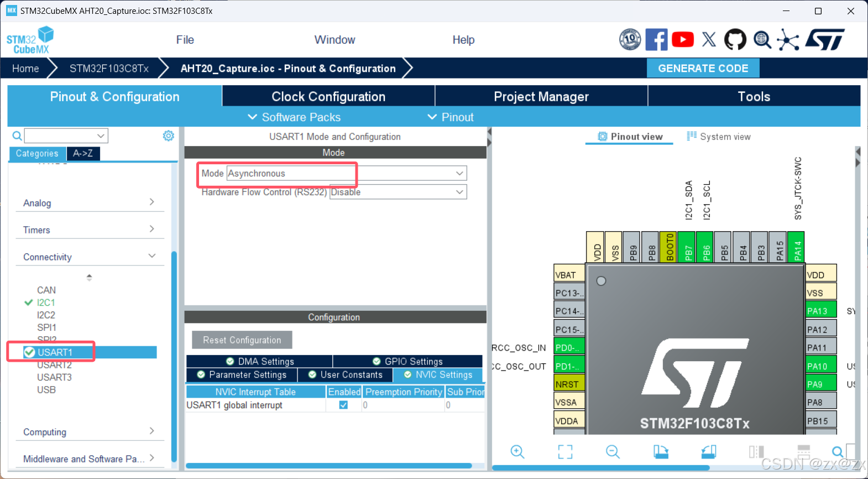Open the Parameter Settings tab
The height and width of the screenshot is (479, 868).
[x=242, y=375]
